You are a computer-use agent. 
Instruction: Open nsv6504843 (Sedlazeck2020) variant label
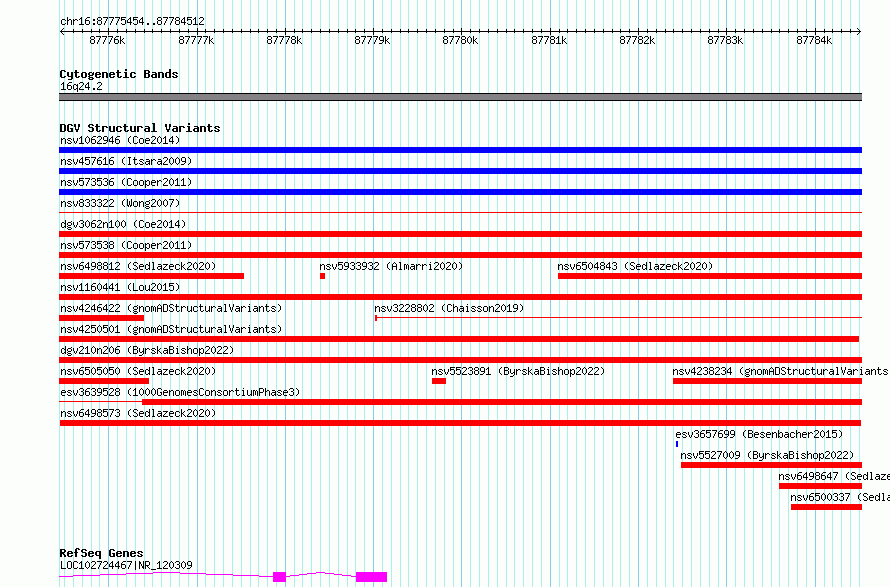(x=635, y=266)
